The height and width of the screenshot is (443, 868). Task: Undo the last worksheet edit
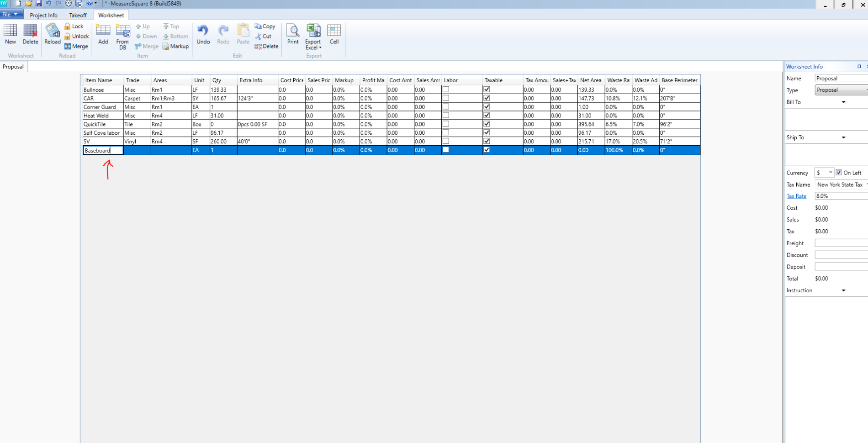point(203,33)
